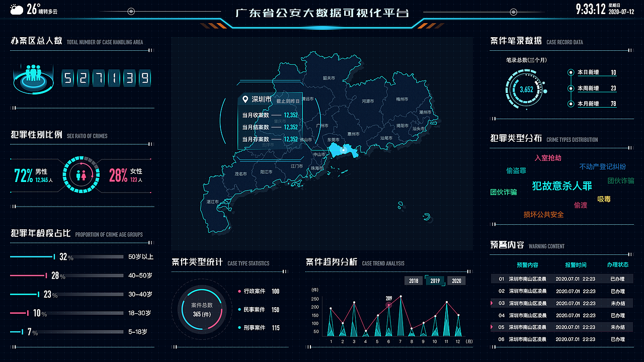This screenshot has height=362, width=644.
Task: Click the 9:33:12 clock display
Action: click(x=591, y=9)
